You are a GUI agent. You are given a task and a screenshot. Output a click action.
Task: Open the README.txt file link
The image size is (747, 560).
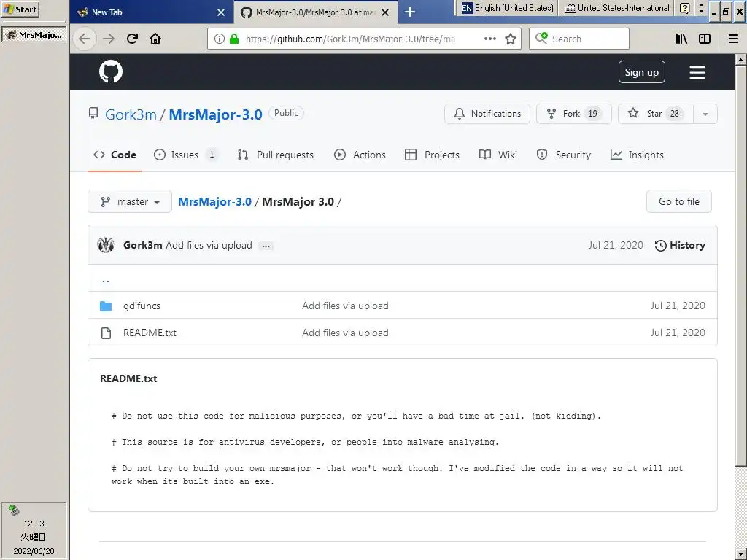pos(150,332)
